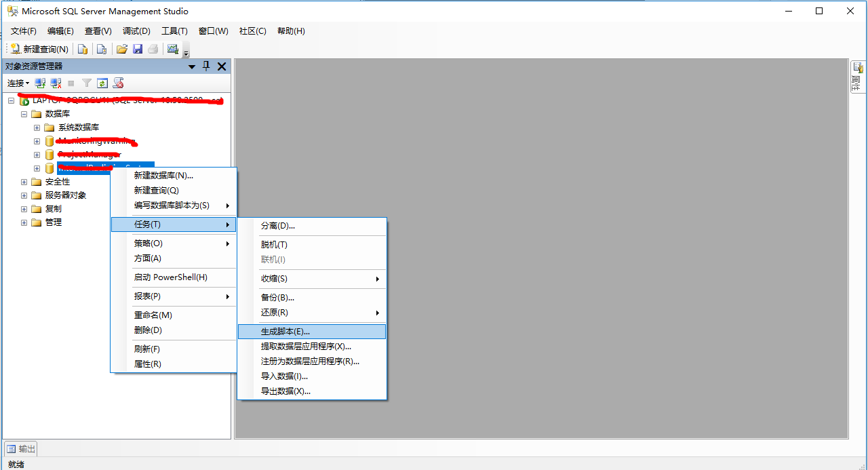Disconnect the selected server connection

tap(55, 82)
